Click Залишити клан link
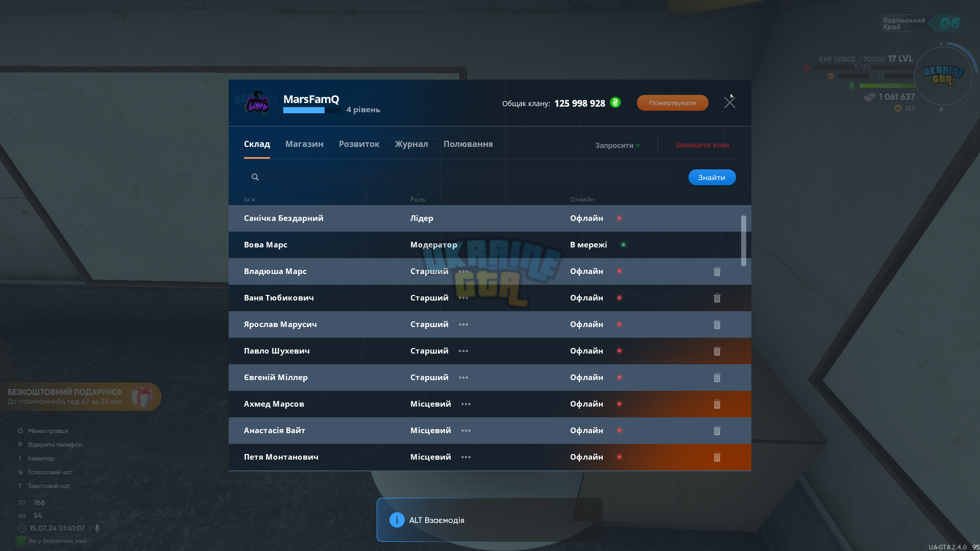 click(x=702, y=145)
